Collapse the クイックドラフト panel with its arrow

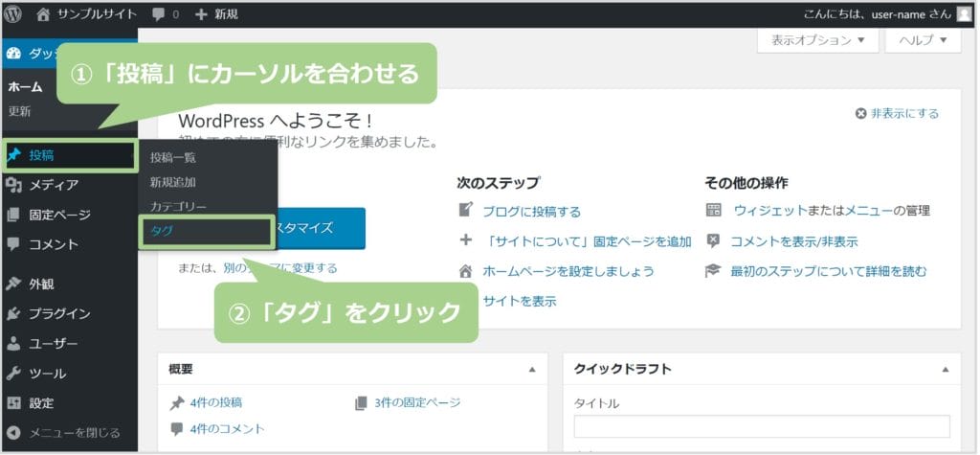(x=945, y=369)
